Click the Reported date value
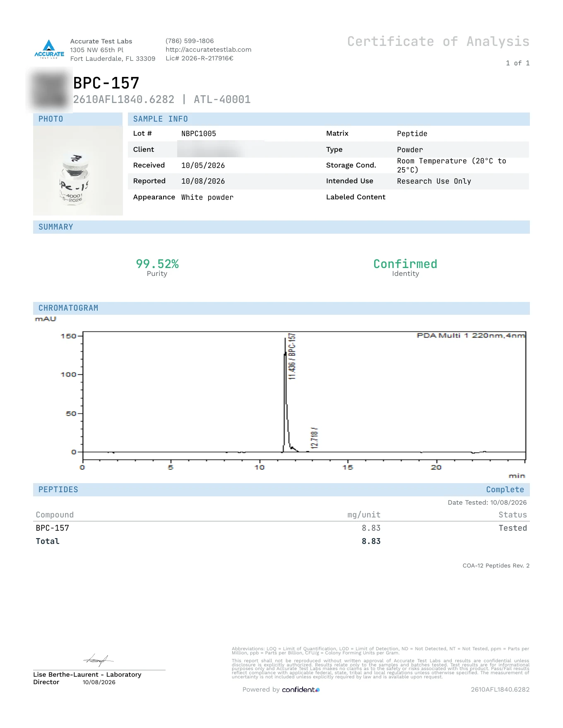The width and height of the screenshot is (563, 728). coord(203,181)
